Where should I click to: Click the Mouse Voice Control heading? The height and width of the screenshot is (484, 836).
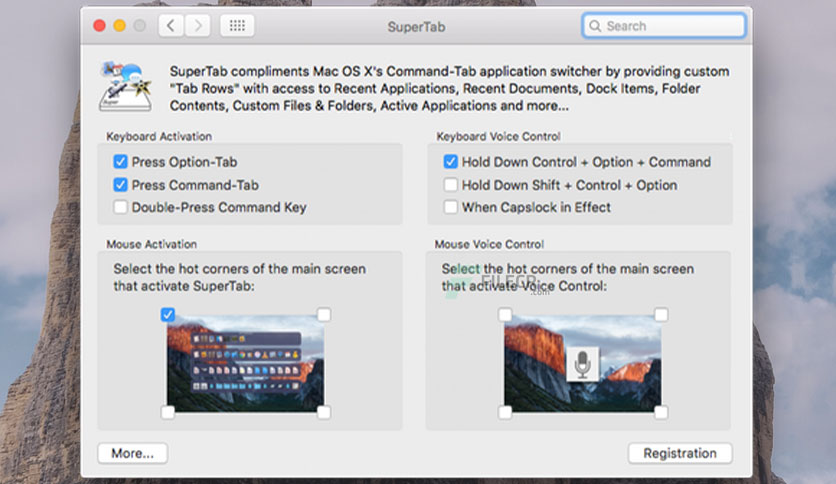(x=489, y=244)
